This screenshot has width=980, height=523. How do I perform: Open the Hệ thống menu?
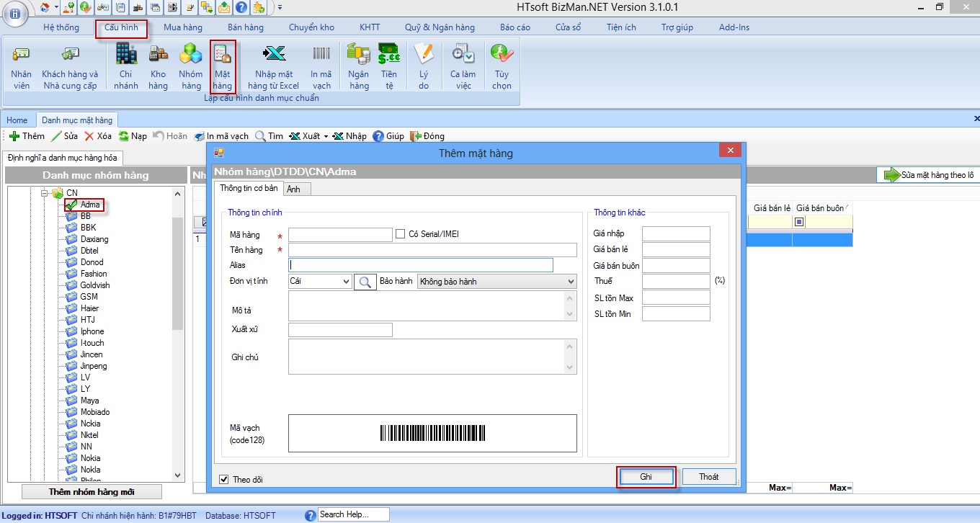[61, 27]
